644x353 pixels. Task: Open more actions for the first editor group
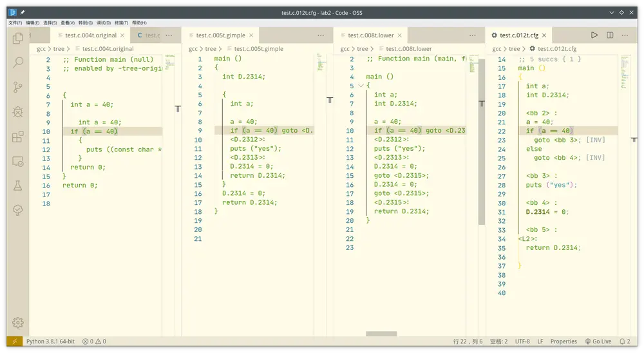pos(169,35)
